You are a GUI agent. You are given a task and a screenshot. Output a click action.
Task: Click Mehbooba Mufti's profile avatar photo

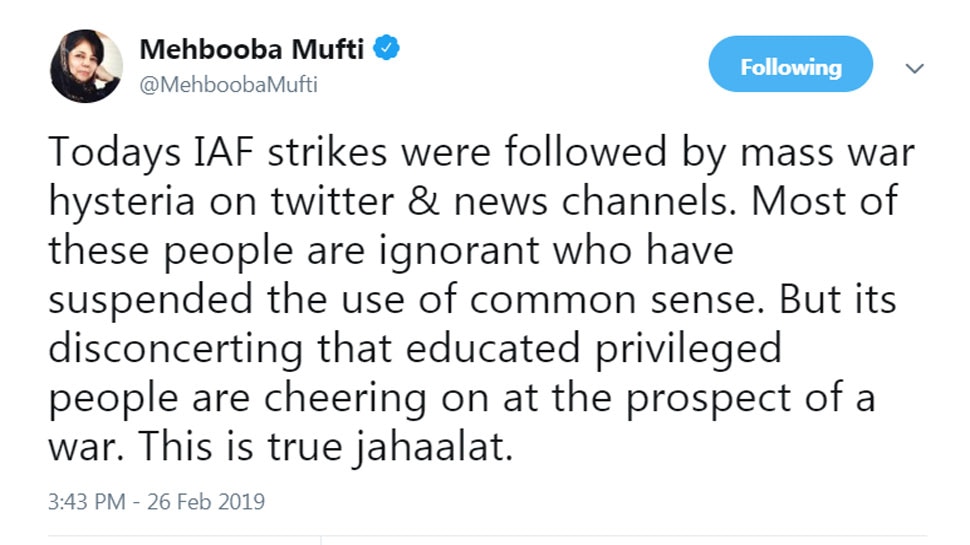click(x=86, y=65)
